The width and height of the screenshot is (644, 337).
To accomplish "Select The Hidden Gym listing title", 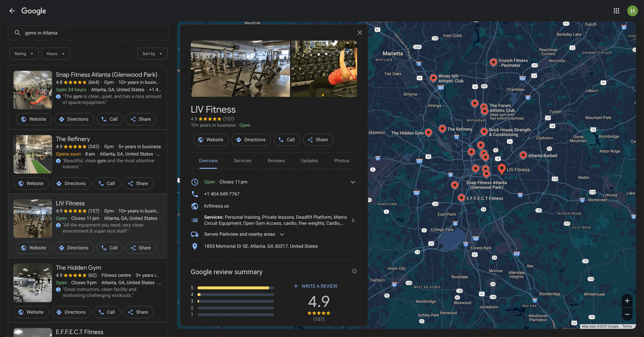I will [x=78, y=268].
